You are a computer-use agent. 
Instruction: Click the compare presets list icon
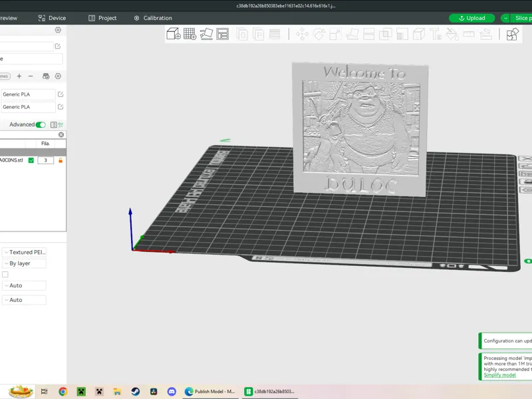(x=53, y=125)
